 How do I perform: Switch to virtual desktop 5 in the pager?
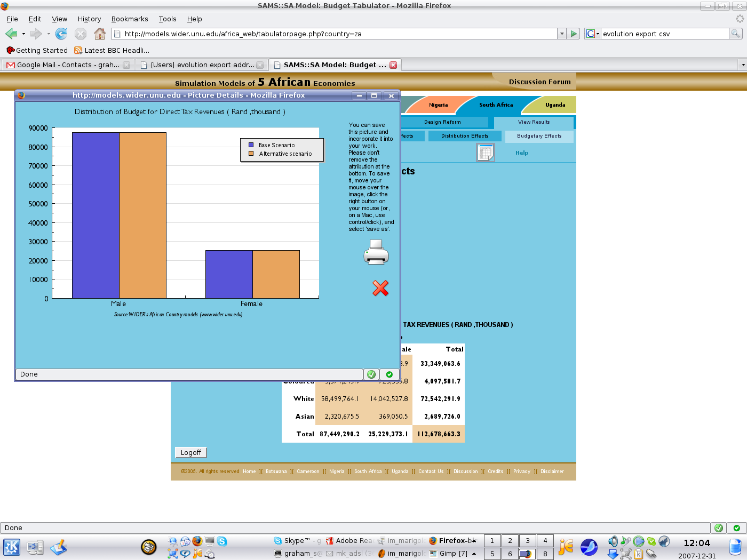[x=492, y=554]
